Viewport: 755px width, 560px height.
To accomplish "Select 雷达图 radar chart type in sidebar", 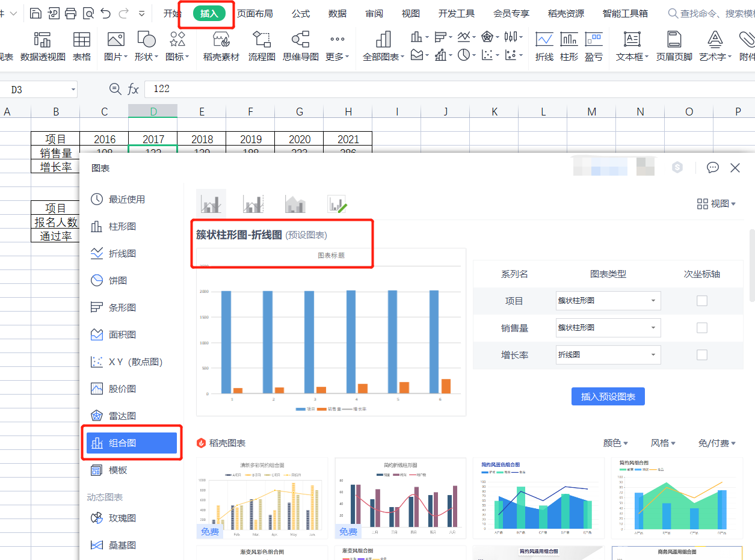I will pyautogui.click(x=122, y=416).
